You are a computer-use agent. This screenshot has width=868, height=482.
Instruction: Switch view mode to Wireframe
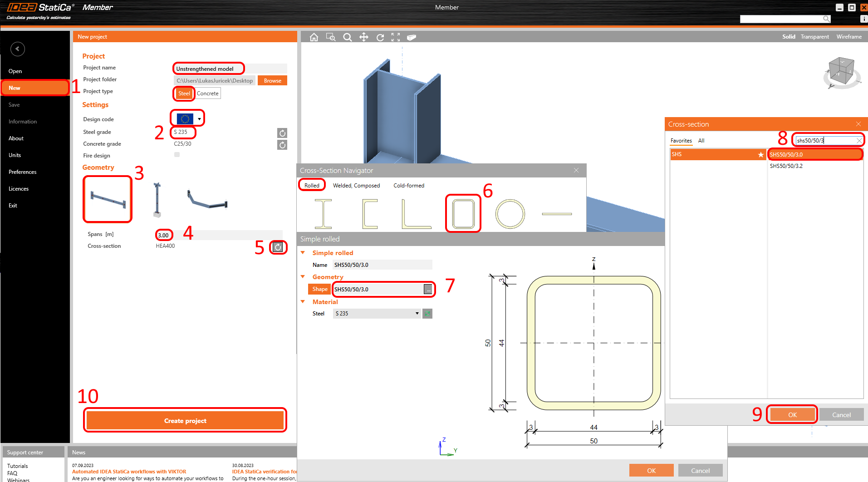(848, 37)
